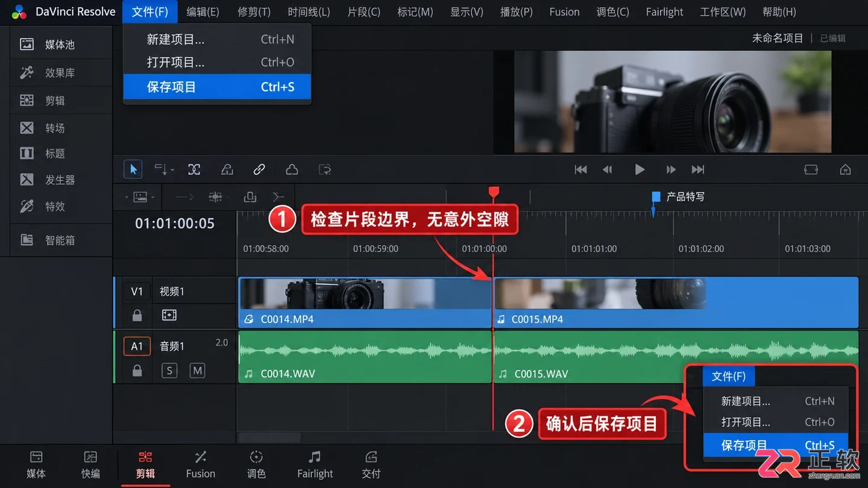Switch to the 交付 deliver page
The width and height of the screenshot is (868, 488).
371,465
